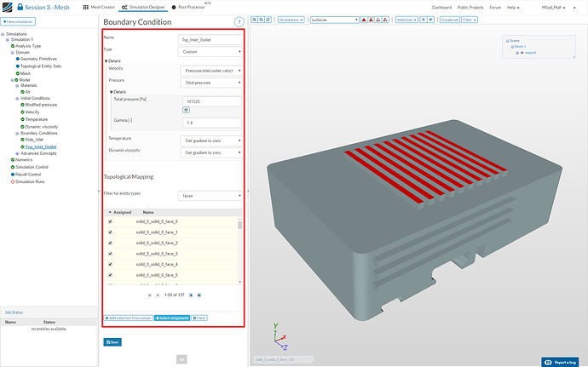
Task: Click Add selection from viewer button
Action: [x=128, y=317]
